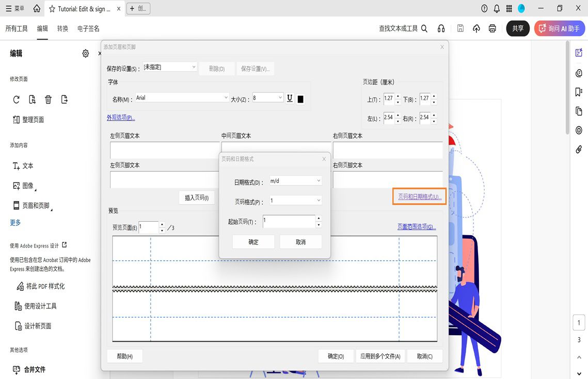The width and height of the screenshot is (588, 379).
Task: Open the 日期格式 m/d dropdown
Action: pyautogui.click(x=295, y=180)
